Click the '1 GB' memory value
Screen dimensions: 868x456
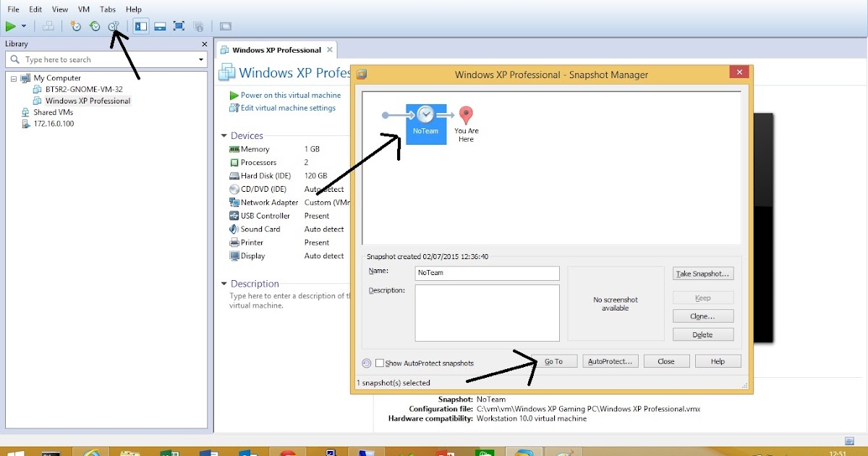[312, 149]
